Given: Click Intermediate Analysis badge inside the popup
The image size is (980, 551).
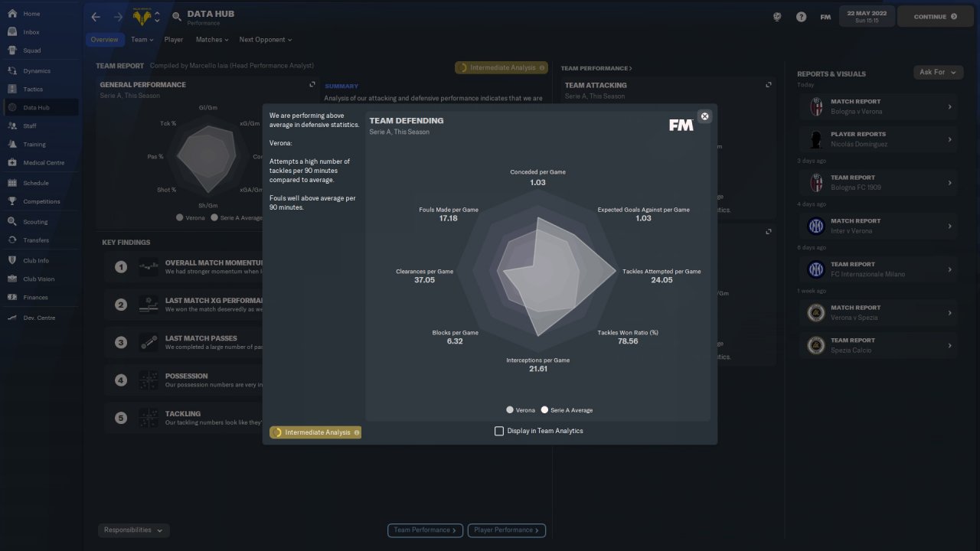Looking at the screenshot, I should click(315, 432).
